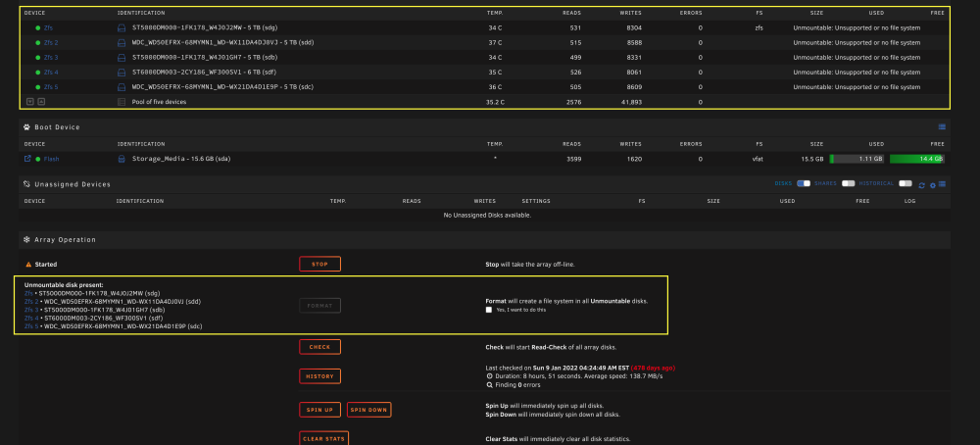Click the 'Pool of five devices' text
Image resolution: width=980 pixels, height=445 pixels.
(x=159, y=102)
